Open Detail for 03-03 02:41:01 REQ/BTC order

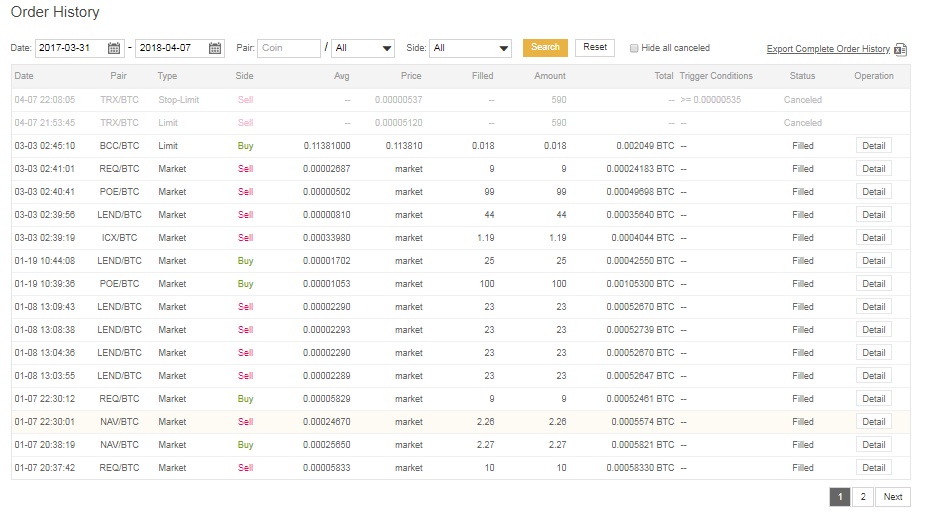pyautogui.click(x=873, y=169)
